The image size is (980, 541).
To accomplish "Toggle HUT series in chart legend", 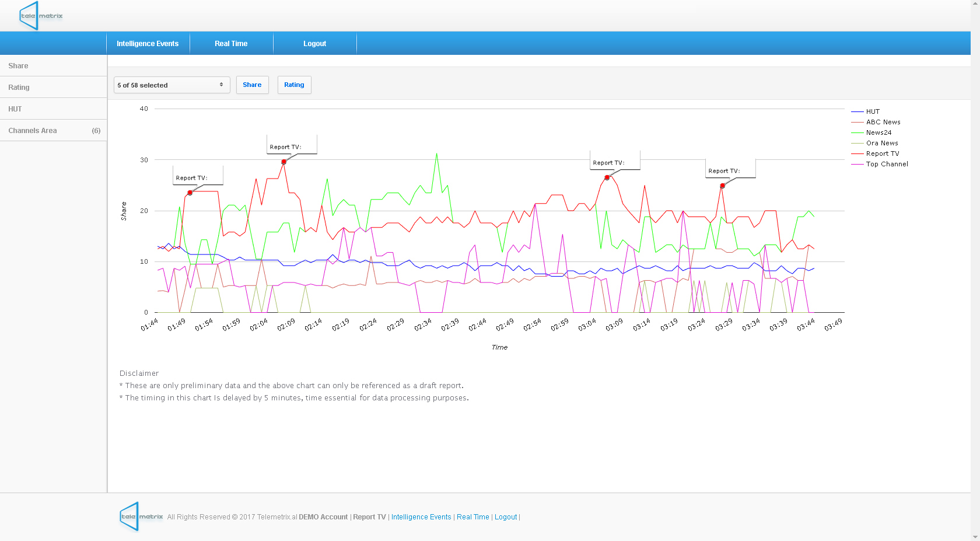I will tap(873, 111).
